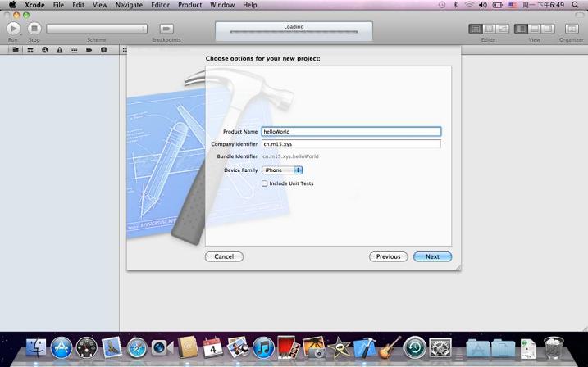Click the Run button in toolbar
The width and height of the screenshot is (588, 367).
pyautogui.click(x=13, y=29)
